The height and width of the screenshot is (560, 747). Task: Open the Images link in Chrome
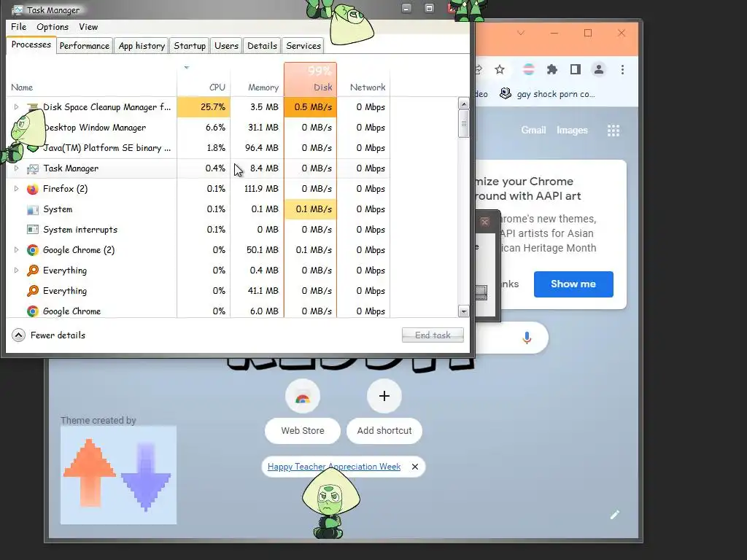(572, 130)
